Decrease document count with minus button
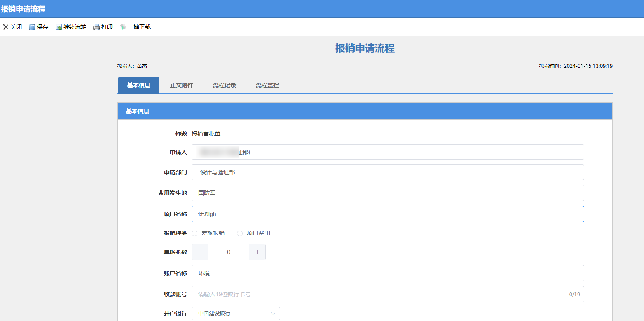Viewport: 644px width, 321px height. [x=200, y=252]
